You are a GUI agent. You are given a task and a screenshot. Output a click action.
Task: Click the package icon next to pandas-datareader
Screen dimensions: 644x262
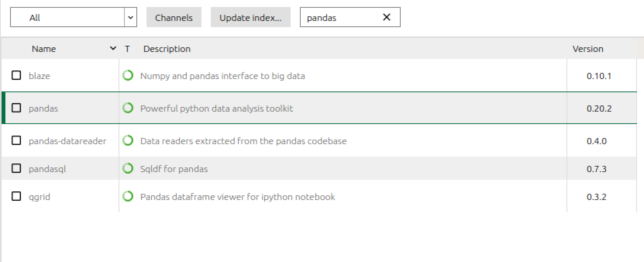pos(128,141)
